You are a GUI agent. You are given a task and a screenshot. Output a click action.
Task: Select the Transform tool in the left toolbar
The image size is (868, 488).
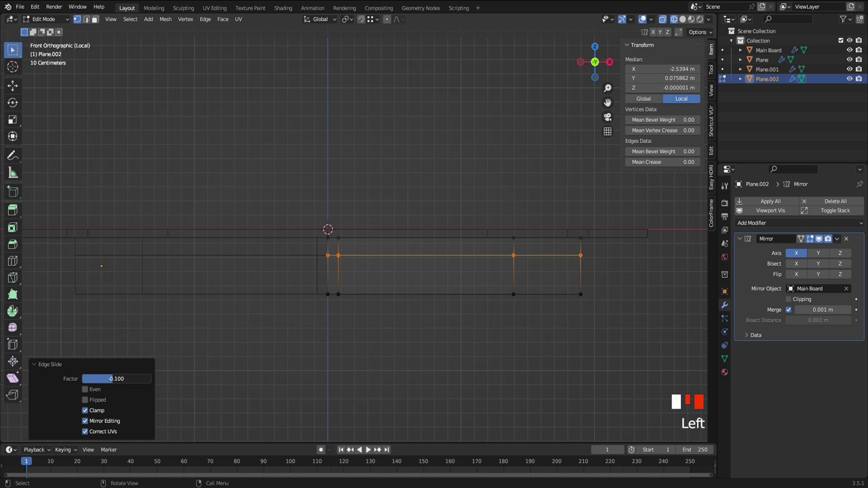tap(12, 136)
